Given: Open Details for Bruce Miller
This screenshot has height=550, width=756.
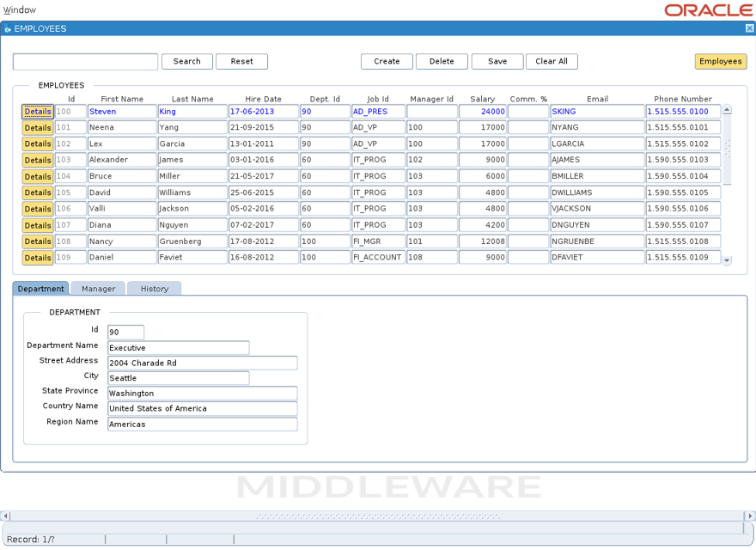Looking at the screenshot, I should click(x=38, y=176).
